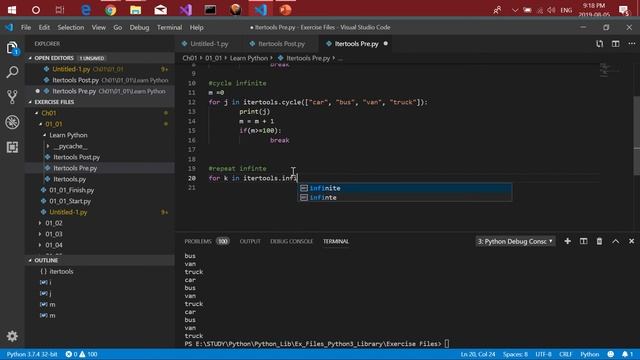Image resolution: width=640 pixels, height=360 pixels.
Task: Open the Go menu
Action: 118,27
